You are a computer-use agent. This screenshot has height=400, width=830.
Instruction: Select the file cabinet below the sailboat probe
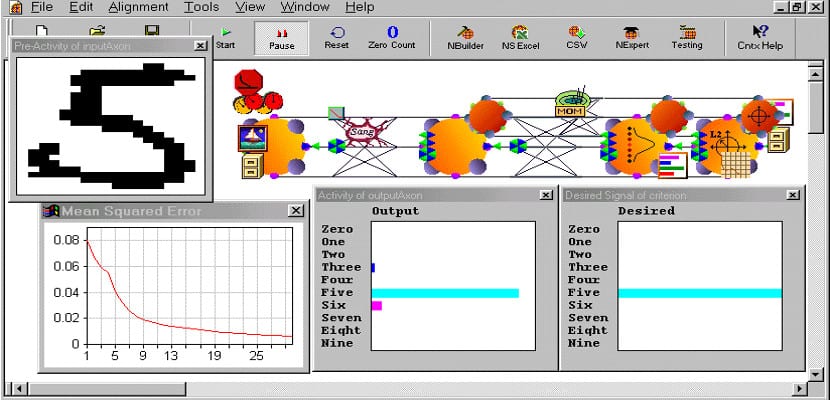(x=252, y=165)
